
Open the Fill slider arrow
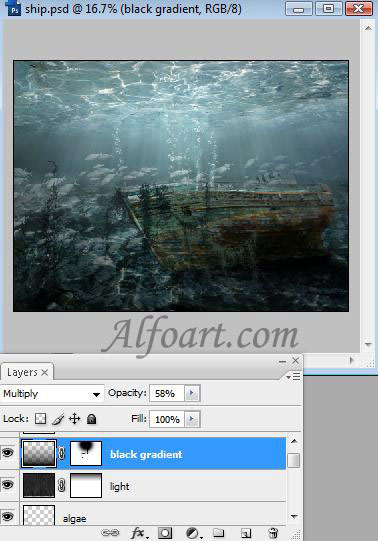click(x=192, y=419)
